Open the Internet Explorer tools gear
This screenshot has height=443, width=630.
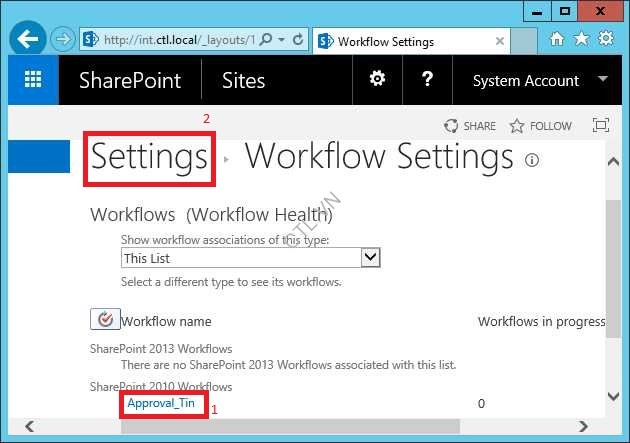click(x=605, y=39)
